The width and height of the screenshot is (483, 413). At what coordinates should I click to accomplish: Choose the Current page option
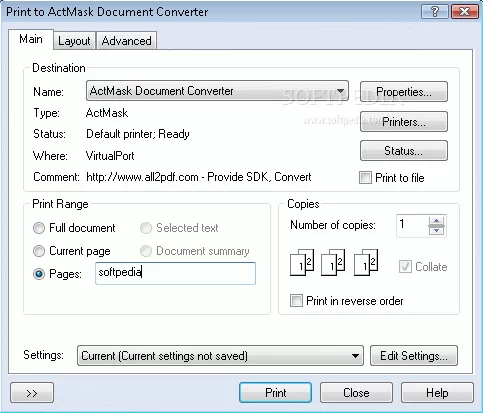[39, 251]
